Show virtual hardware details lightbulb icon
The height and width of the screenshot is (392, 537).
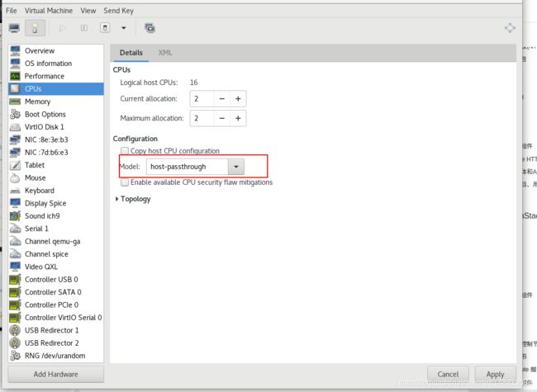pos(35,28)
